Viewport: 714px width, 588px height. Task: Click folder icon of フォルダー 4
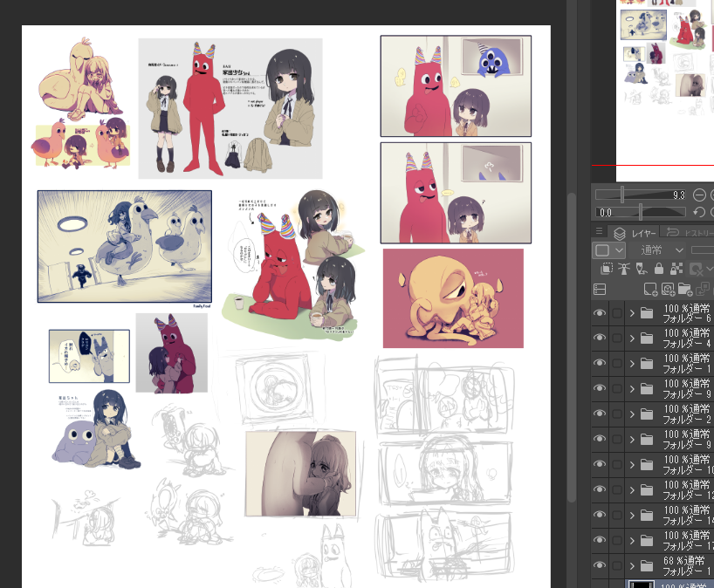point(647,338)
